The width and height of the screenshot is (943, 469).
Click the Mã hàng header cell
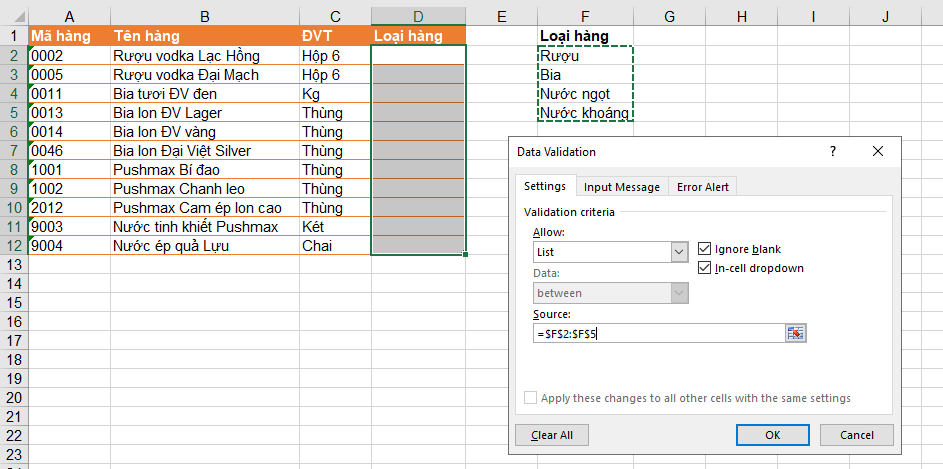pyautogui.click(x=69, y=36)
